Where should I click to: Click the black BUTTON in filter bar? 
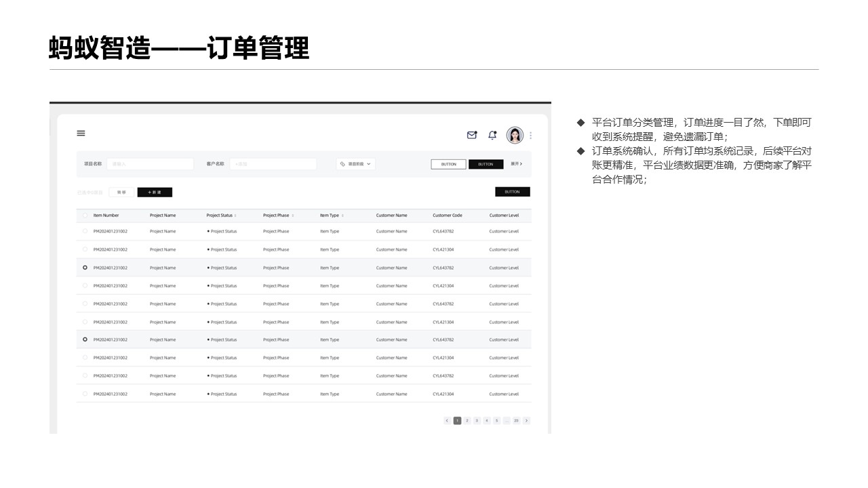pos(486,164)
